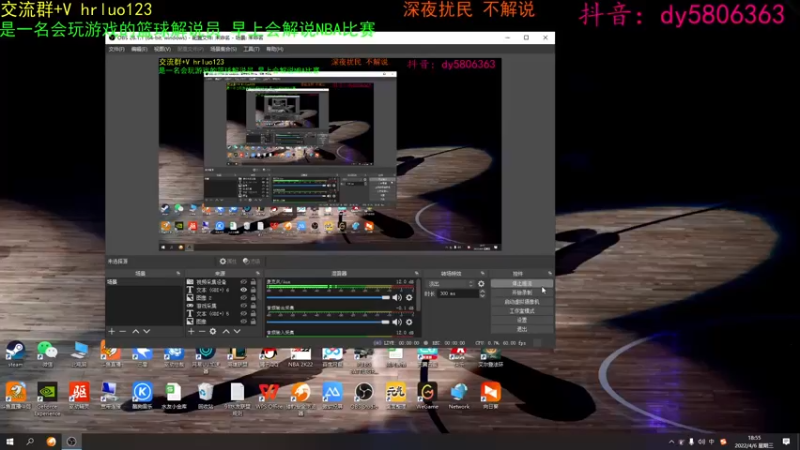Move source down in sources panel
Screen dimensions: 800x450
coord(237,331)
